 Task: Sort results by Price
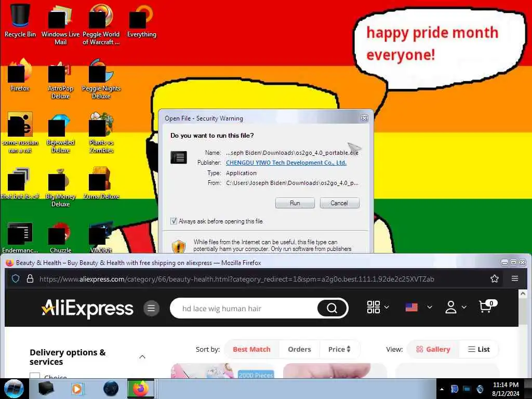coord(339,349)
